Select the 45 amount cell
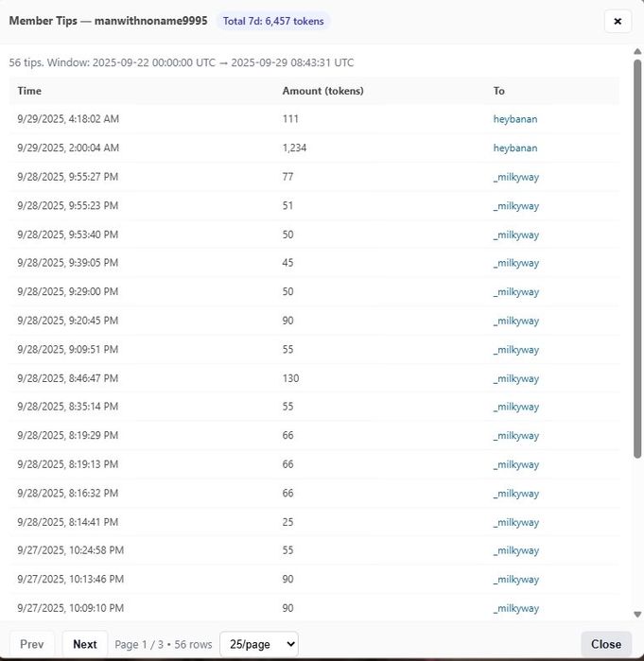 [287, 263]
